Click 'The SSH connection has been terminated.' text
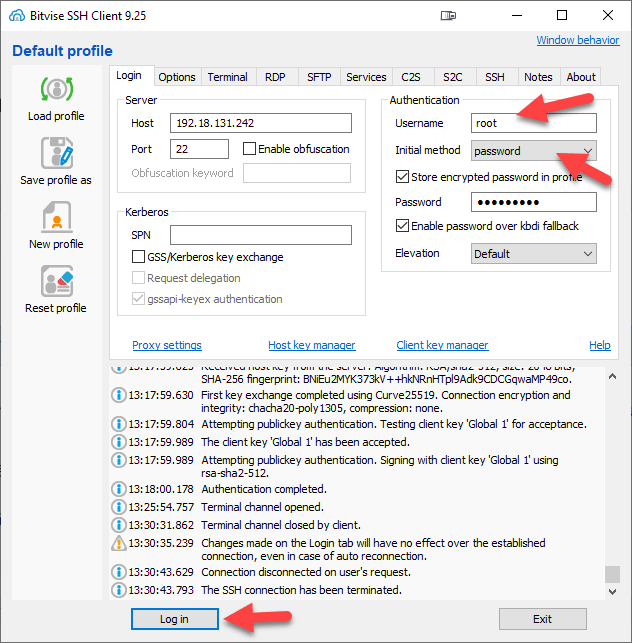 tap(301, 590)
